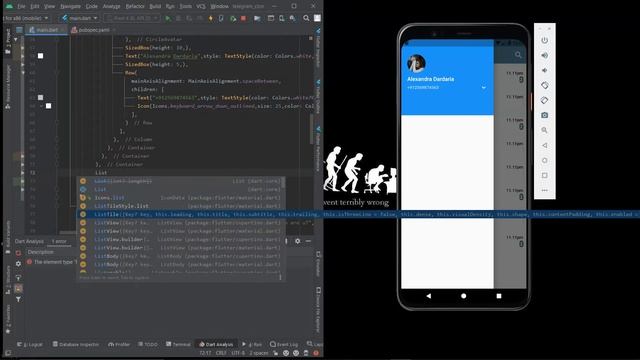Screen dimensions: 640x360
Task: Click the CRLF line separator status entry
Action: pyautogui.click(x=221, y=353)
